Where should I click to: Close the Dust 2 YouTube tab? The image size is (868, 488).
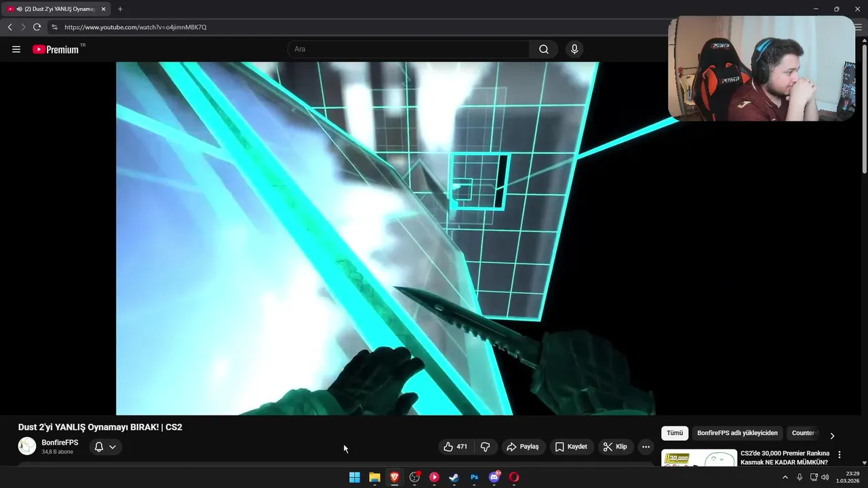point(104,9)
